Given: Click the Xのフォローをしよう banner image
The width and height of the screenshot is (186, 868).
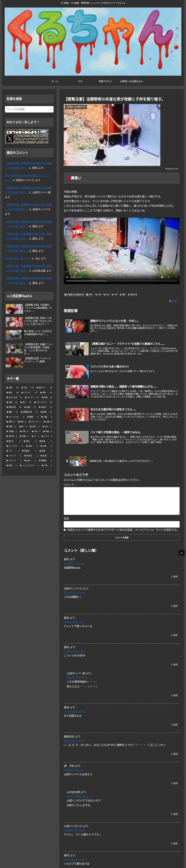Looking at the screenshot, I should click(27, 136).
